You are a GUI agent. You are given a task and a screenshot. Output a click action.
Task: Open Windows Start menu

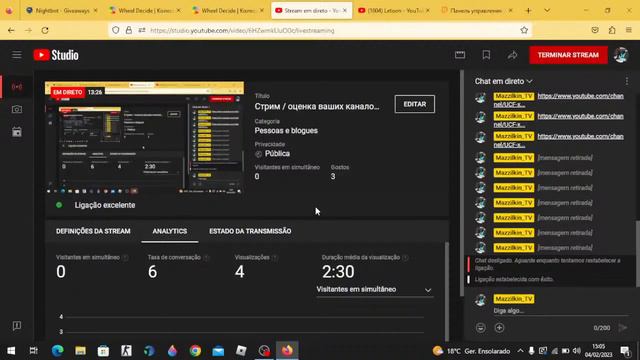pos(11,351)
